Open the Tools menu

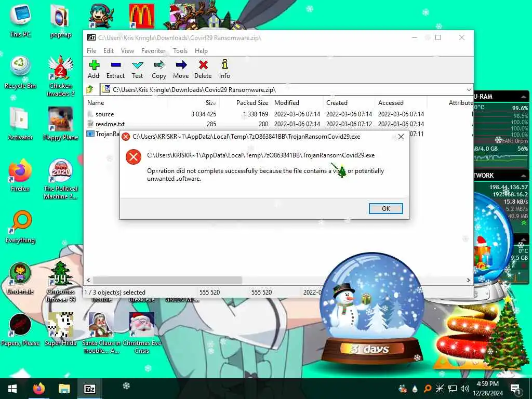click(x=180, y=51)
